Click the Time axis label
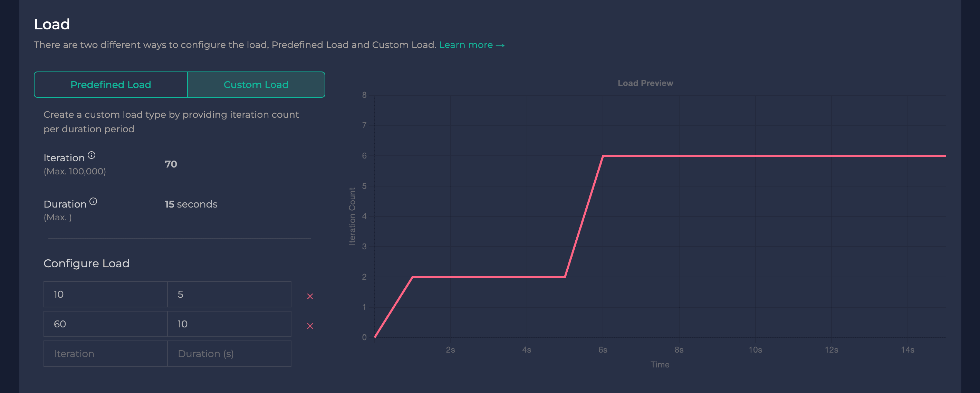The width and height of the screenshot is (980, 393). pos(660,364)
